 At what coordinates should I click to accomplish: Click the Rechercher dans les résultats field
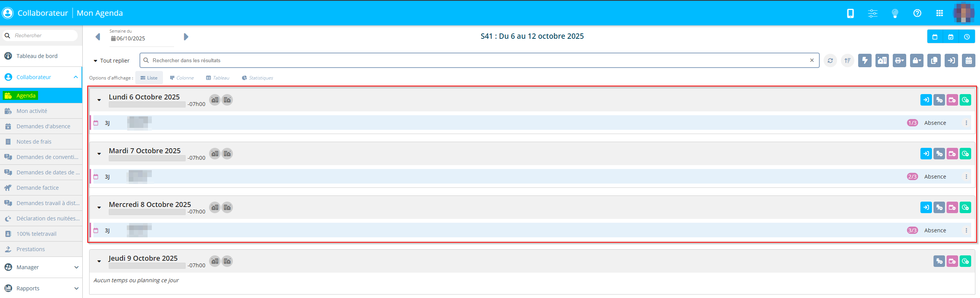click(477, 61)
